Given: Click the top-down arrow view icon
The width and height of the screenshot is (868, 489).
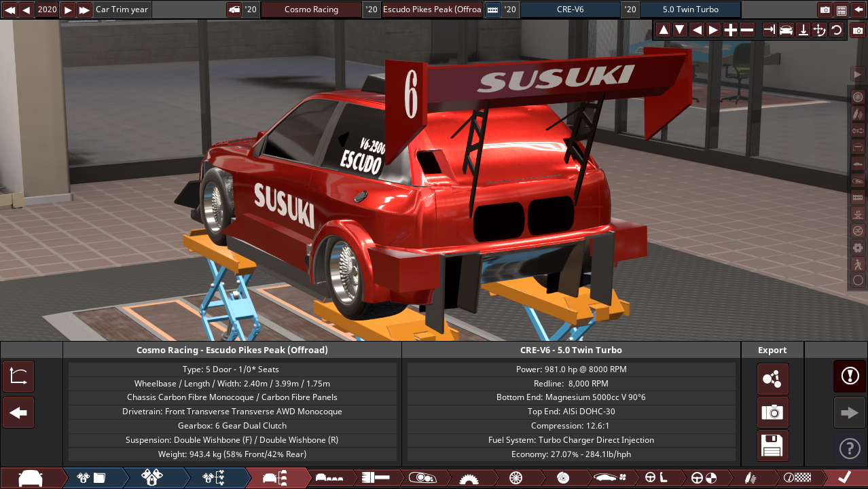Looking at the screenshot, I should 803,30.
